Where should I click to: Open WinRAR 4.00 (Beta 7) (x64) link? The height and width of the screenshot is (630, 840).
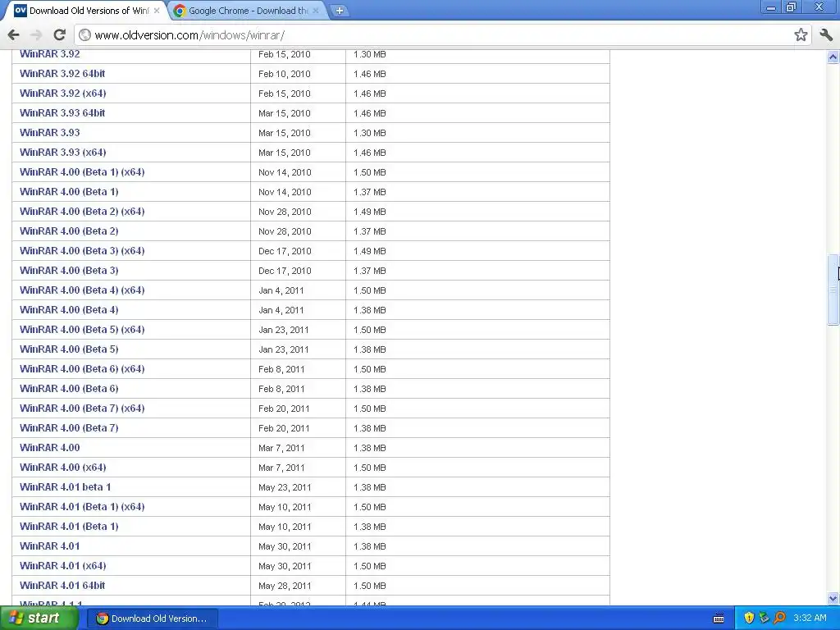[x=82, y=409]
